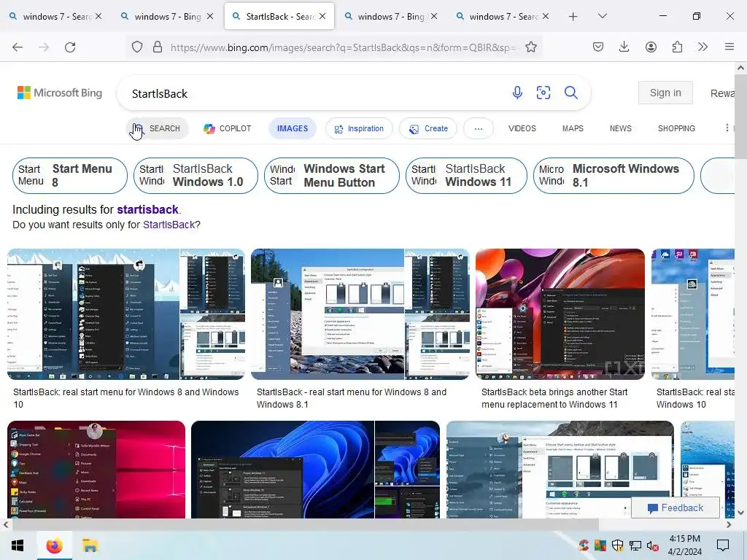
Task: Open the Extensions puzzle icon
Action: click(x=677, y=47)
